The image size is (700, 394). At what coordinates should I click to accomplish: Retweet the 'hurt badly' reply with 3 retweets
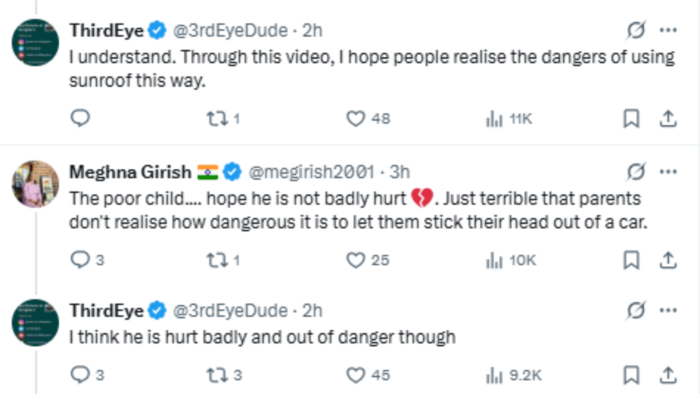(224, 375)
